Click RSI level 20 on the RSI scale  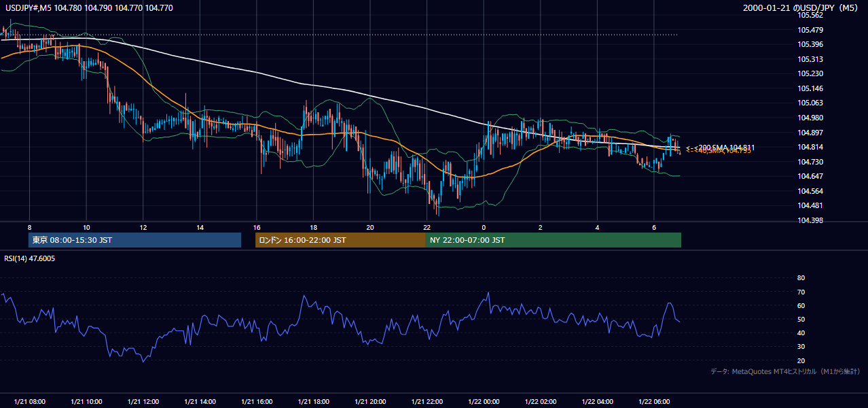(801, 360)
